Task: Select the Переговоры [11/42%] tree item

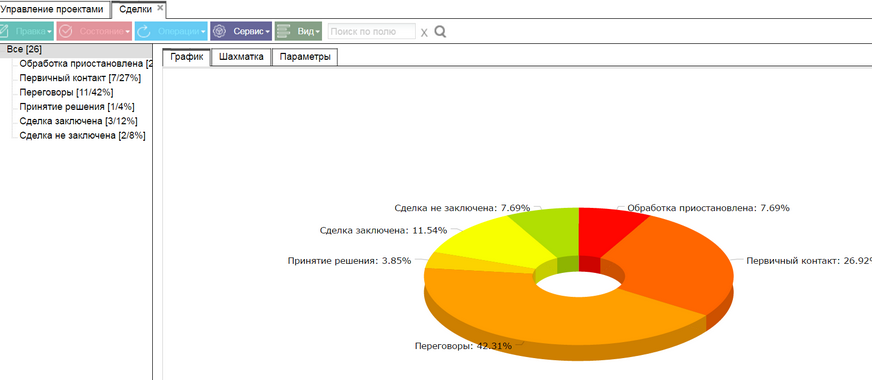Action: click(66, 92)
